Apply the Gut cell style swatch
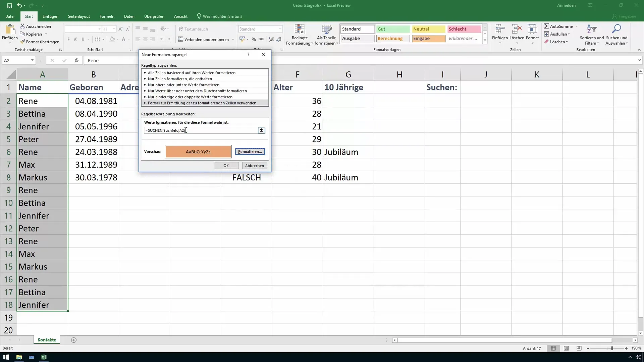 point(393,29)
